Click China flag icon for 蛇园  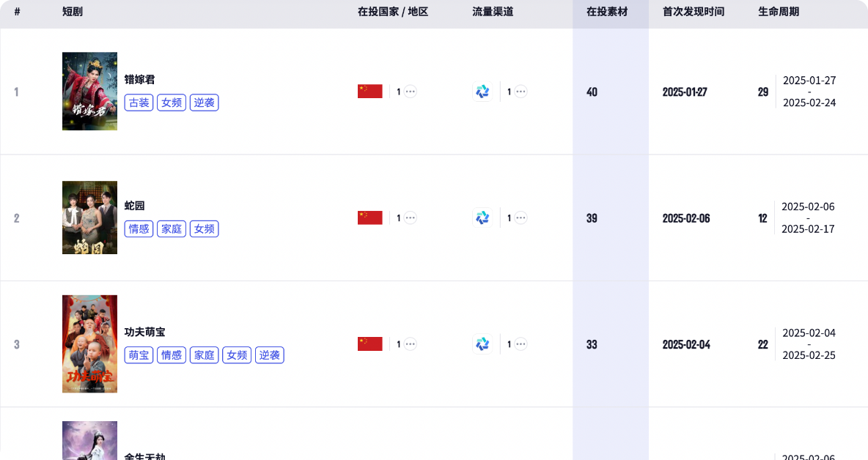pyautogui.click(x=369, y=218)
